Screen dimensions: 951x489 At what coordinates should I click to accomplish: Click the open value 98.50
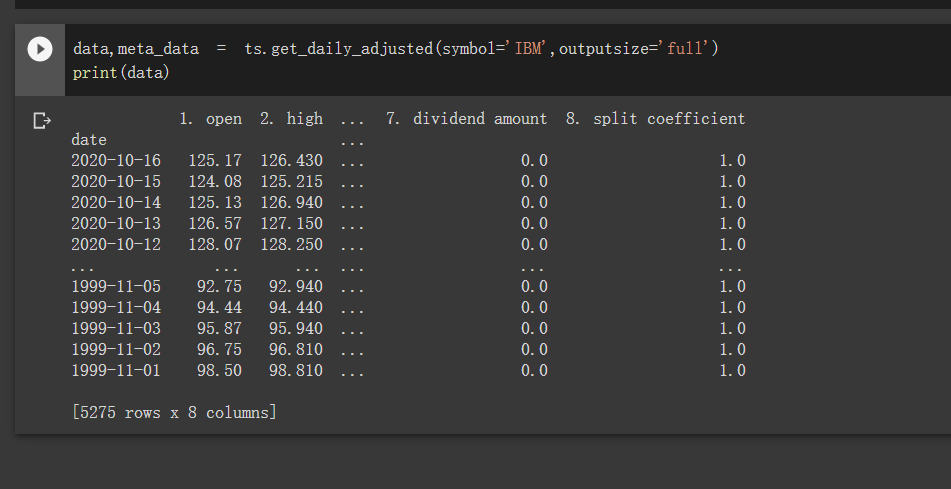coord(219,371)
